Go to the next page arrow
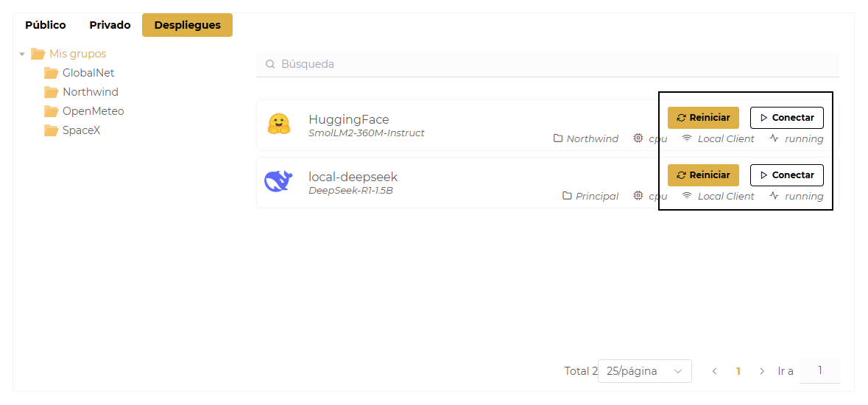Viewport: 868px width, 405px height. coord(761,371)
